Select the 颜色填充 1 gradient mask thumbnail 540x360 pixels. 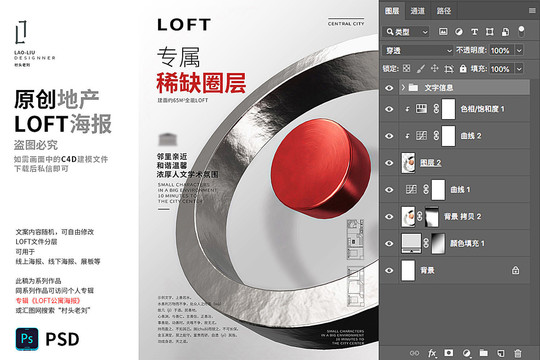(x=438, y=243)
